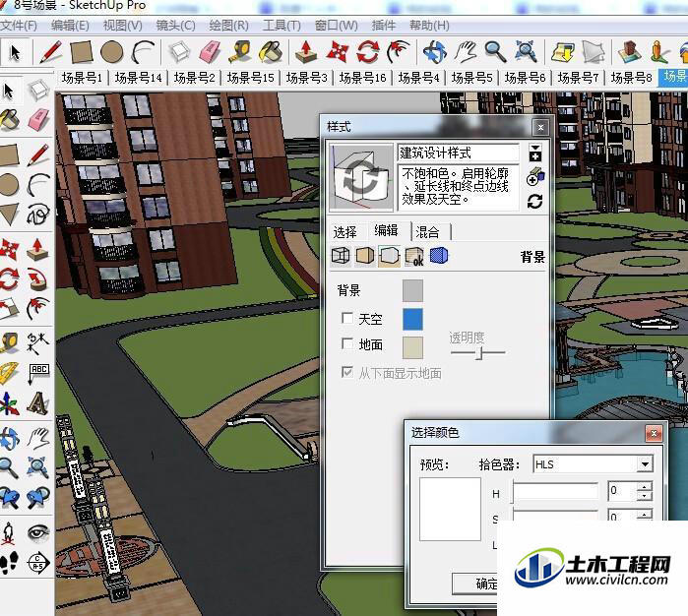The height and width of the screenshot is (616, 688).
Task: Choose the Protractor tool in left toolbar
Action: [9, 373]
